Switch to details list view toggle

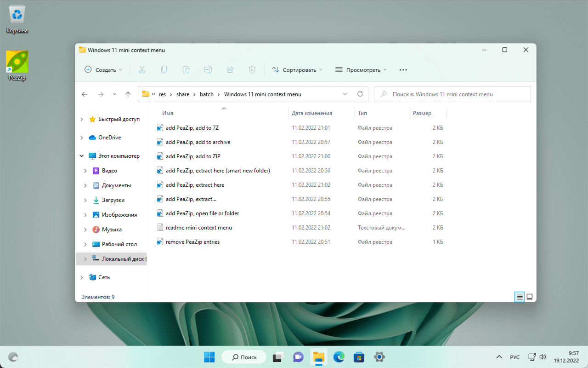coord(520,297)
